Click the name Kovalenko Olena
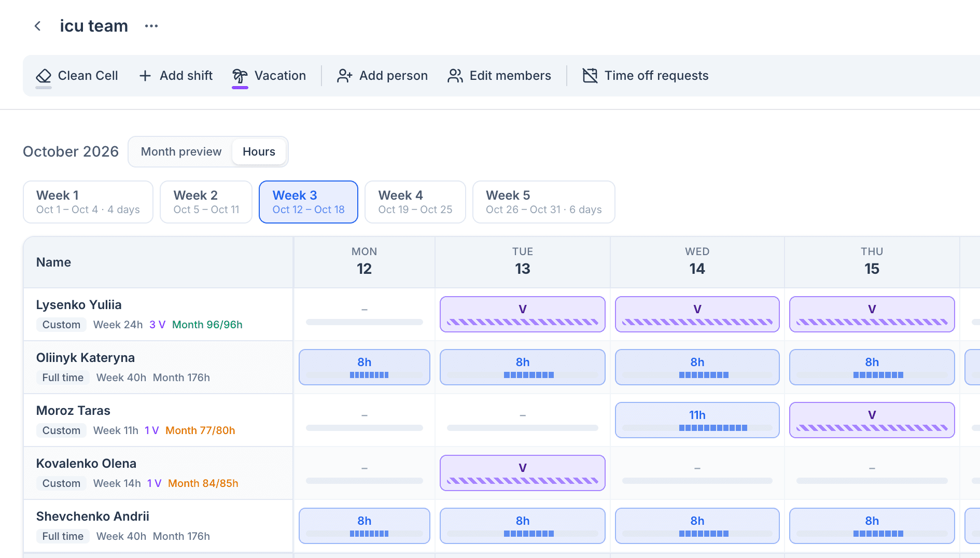Viewport: 980px width, 558px height. point(86,464)
